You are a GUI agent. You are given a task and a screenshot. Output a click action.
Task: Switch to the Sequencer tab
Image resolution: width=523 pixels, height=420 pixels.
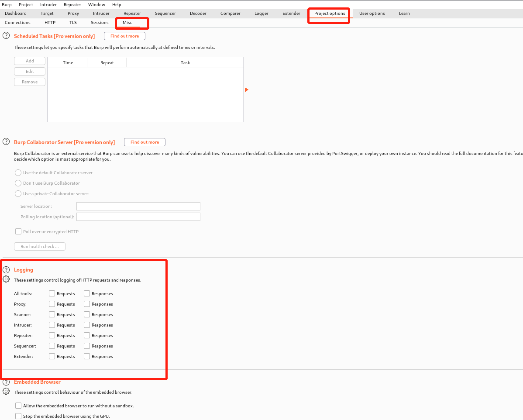click(x=165, y=14)
